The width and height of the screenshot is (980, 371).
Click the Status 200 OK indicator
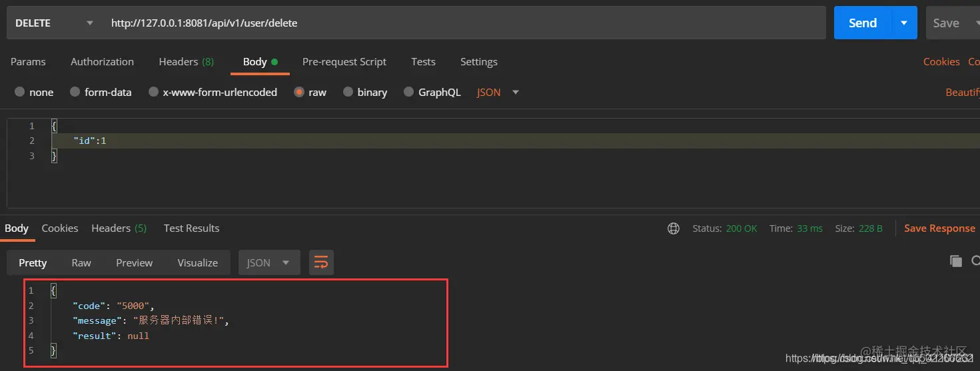[725, 228]
